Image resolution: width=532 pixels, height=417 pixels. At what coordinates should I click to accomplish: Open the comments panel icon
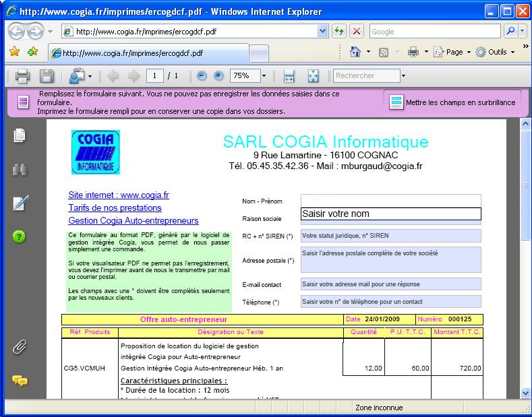pos(20,381)
